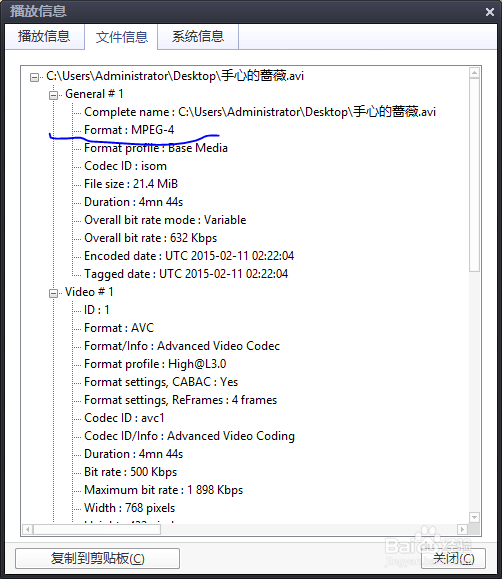This screenshot has height=579, width=502.
Task: Select the Format : AVC video item
Action: coord(119,328)
